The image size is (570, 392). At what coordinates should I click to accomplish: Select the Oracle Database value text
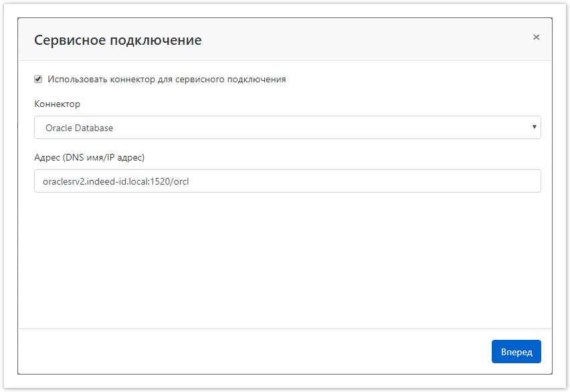[x=79, y=128]
